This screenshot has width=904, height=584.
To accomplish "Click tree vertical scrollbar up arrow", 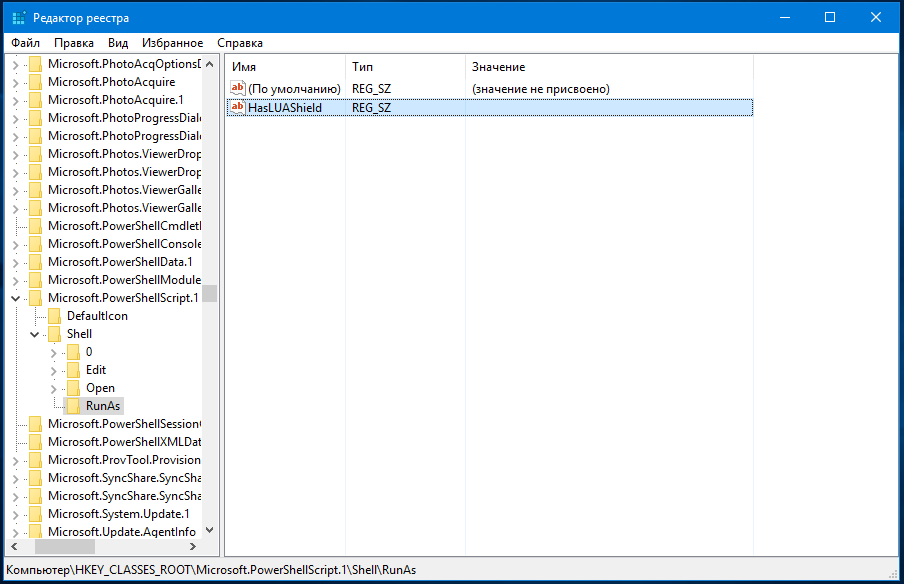I will [x=210, y=64].
